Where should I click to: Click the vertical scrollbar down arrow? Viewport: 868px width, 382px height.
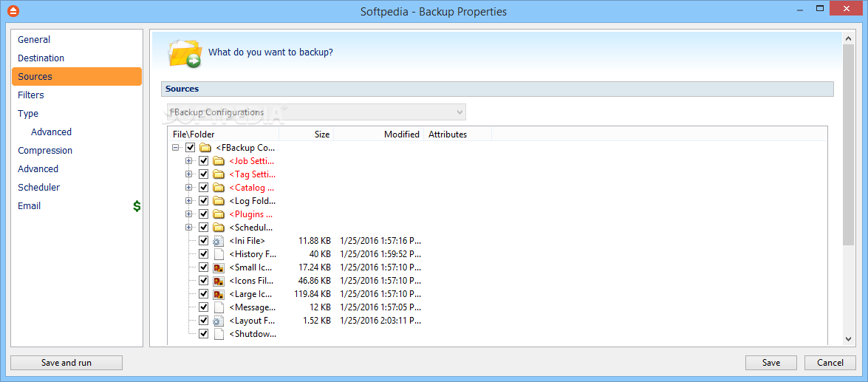849,339
